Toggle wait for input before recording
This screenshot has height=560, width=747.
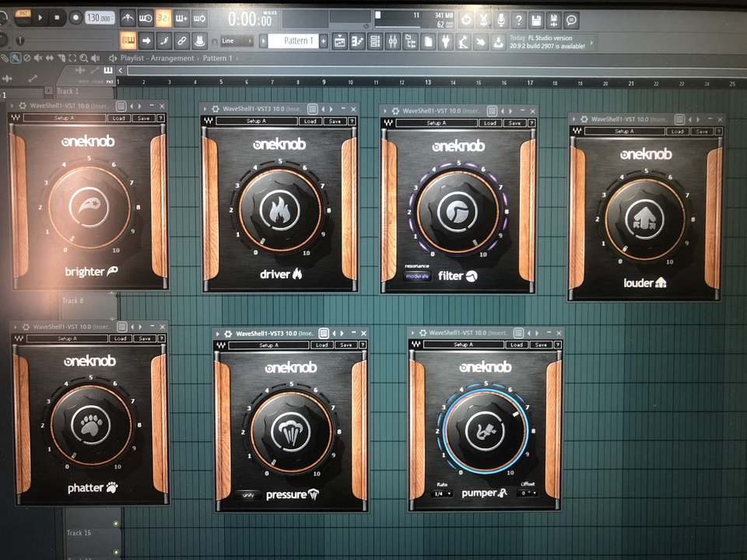[146, 19]
